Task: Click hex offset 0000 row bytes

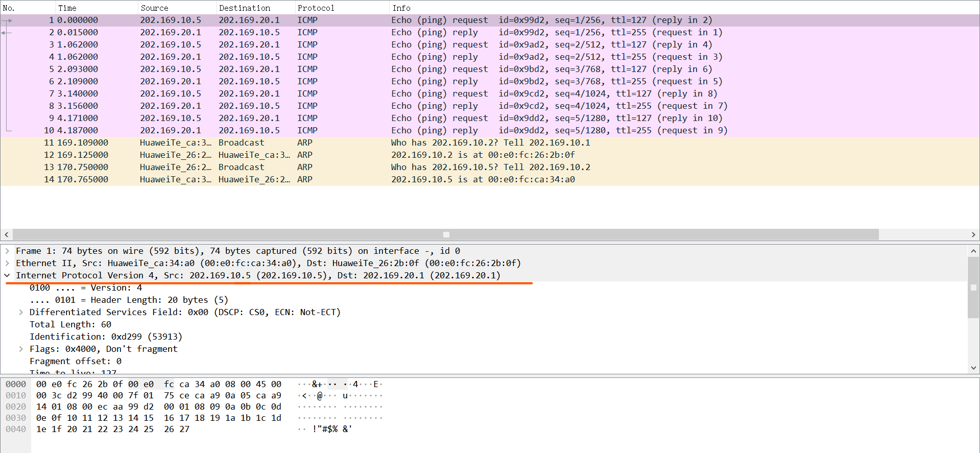Action: [x=158, y=384]
